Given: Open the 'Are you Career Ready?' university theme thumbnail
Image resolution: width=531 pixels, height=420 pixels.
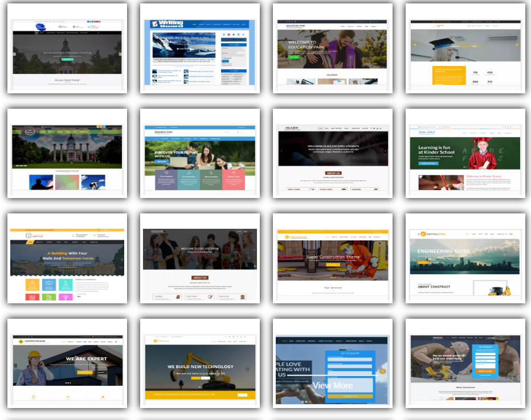Looking at the screenshot, I should [x=67, y=48].
